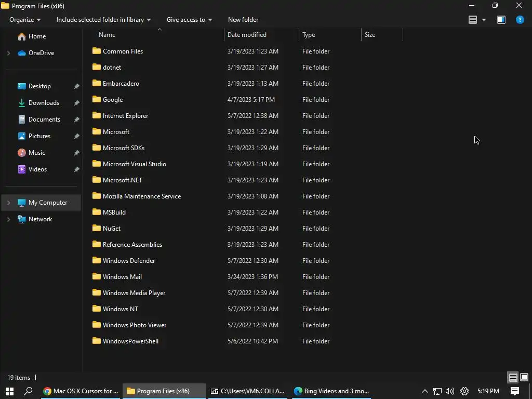The height and width of the screenshot is (399, 532).
Task: Switch to large icons view in status bar
Action: (x=524, y=377)
